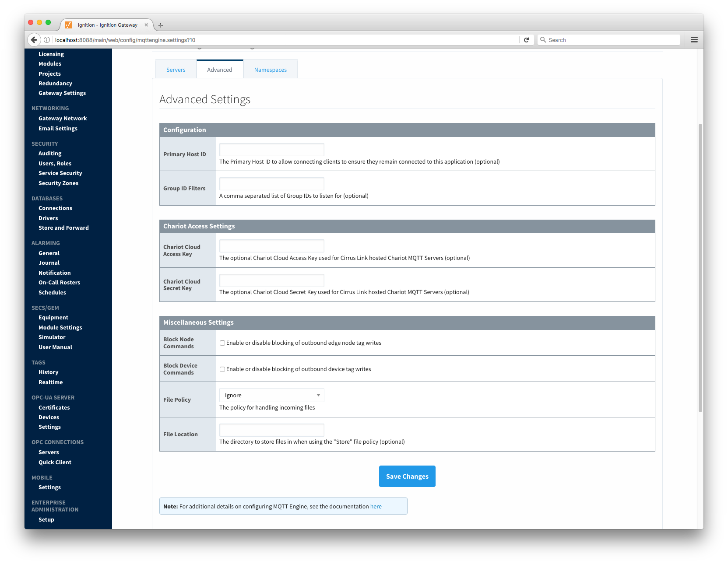
Task: Click the site info icon in address bar
Action: 47,40
